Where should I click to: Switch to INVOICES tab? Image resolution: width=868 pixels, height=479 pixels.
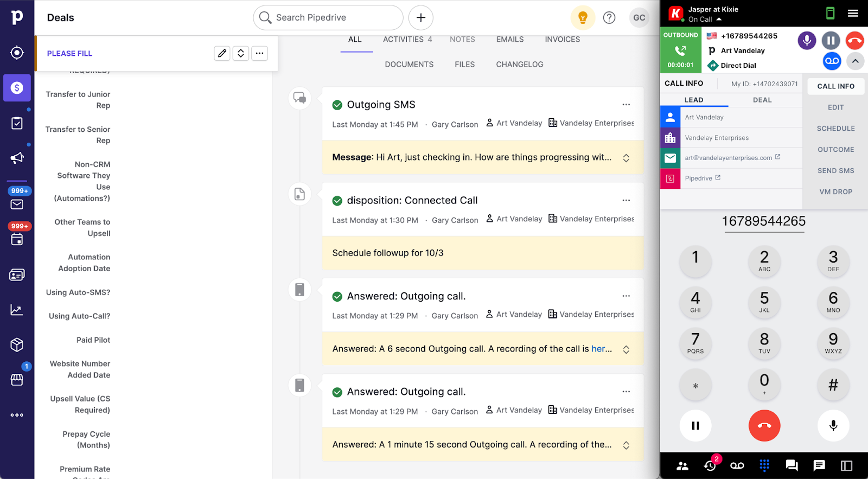pos(563,40)
